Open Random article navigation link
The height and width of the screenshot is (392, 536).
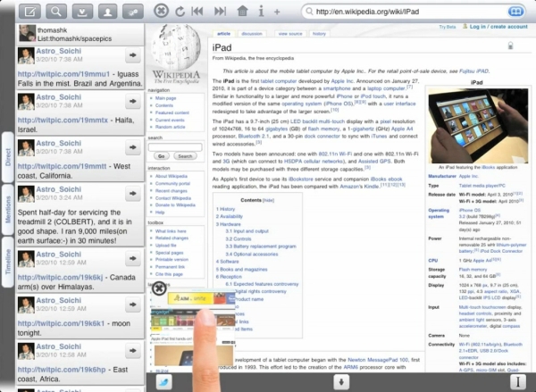(x=170, y=127)
